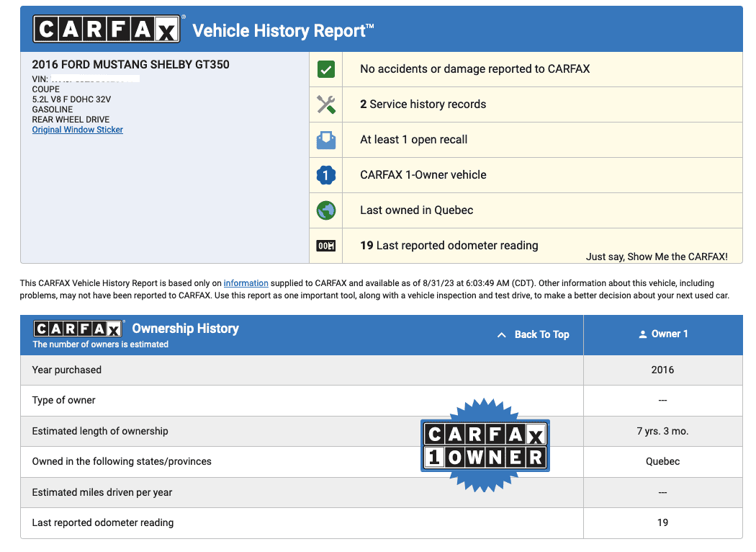Click the open recall envelope icon
This screenshot has width=756, height=552.
tap(326, 140)
